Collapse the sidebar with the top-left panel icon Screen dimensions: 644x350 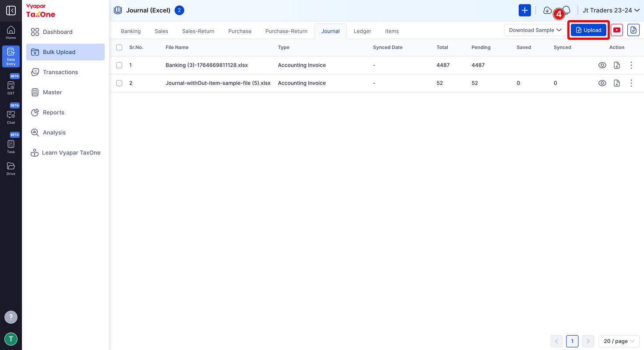click(x=11, y=10)
